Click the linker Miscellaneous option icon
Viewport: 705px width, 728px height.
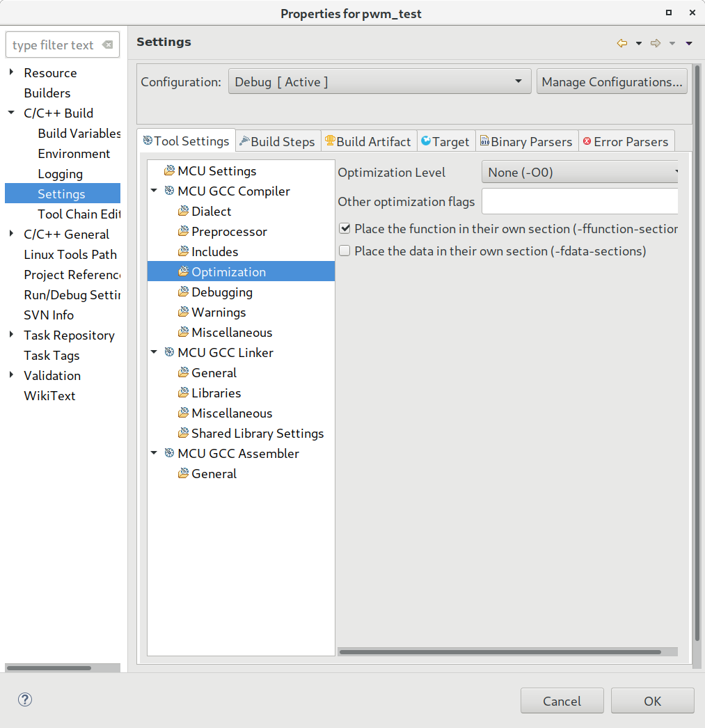pos(184,413)
